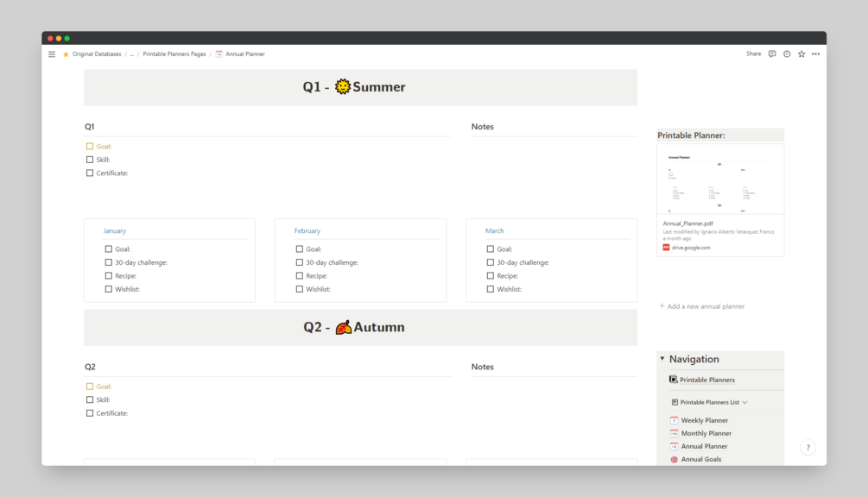Check January Goal checkbox
868x497 pixels.
[x=109, y=249]
